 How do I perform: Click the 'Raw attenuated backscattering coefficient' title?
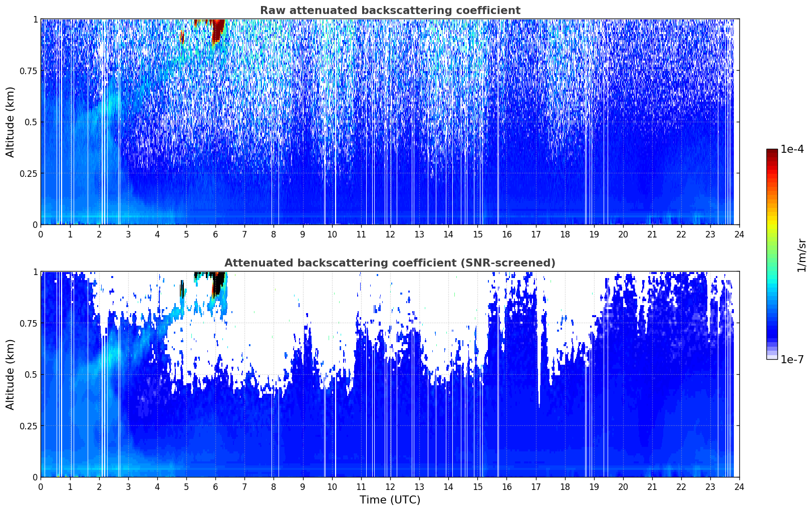tap(390, 11)
